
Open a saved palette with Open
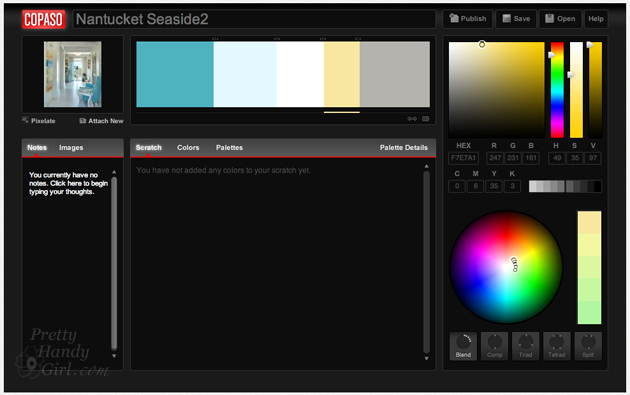pyautogui.click(x=560, y=19)
